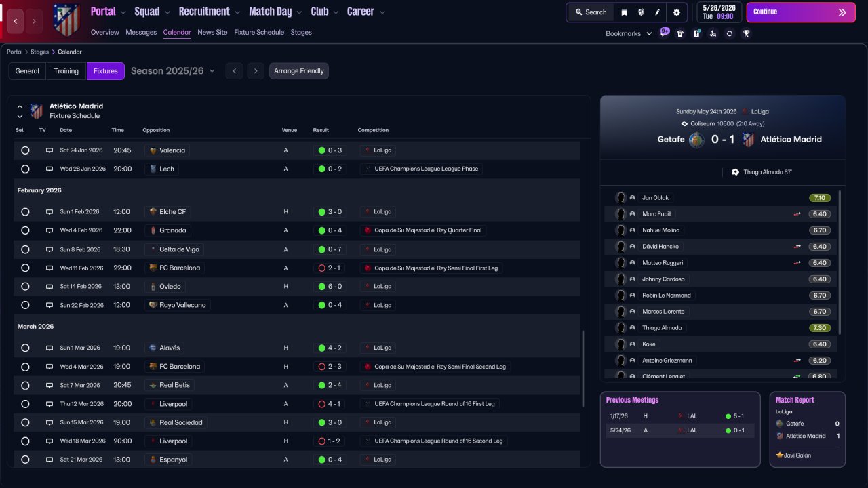The width and height of the screenshot is (868, 488).
Task: Open the News Site tab
Action: [212, 32]
